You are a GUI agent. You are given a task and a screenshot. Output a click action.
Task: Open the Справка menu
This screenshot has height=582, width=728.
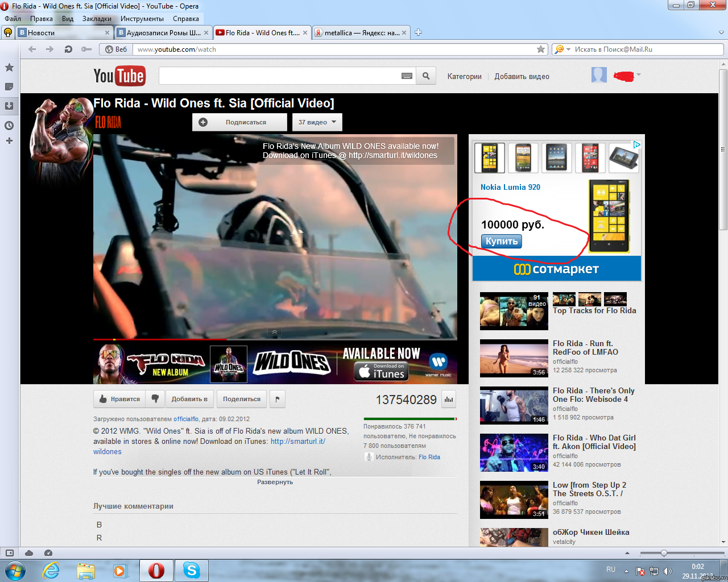186,19
